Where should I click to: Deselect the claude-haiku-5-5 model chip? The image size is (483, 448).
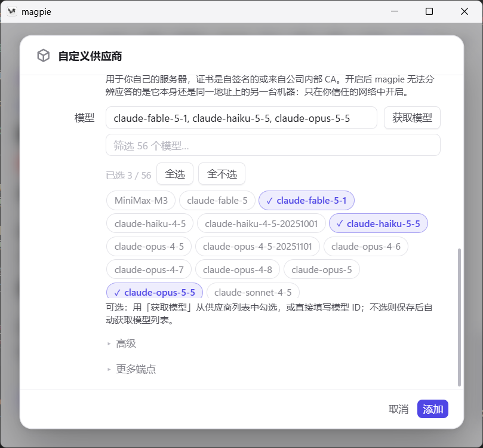pos(379,223)
